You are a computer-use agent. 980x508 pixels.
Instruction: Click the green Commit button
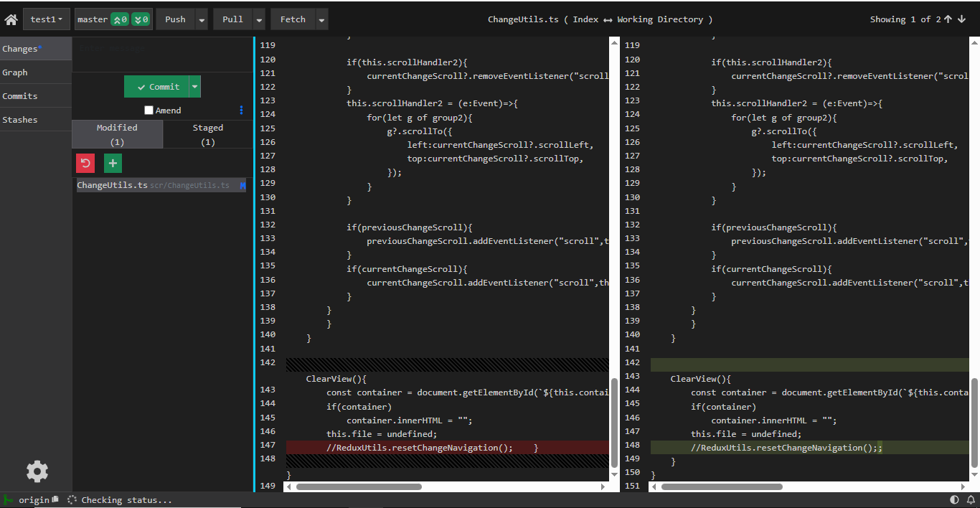(x=156, y=87)
